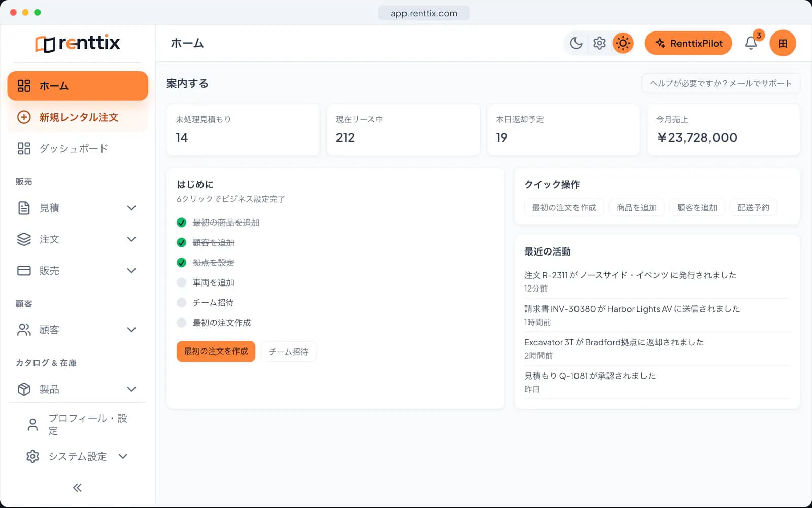Expand the 販売 sidebar section
812x508 pixels.
tap(131, 271)
